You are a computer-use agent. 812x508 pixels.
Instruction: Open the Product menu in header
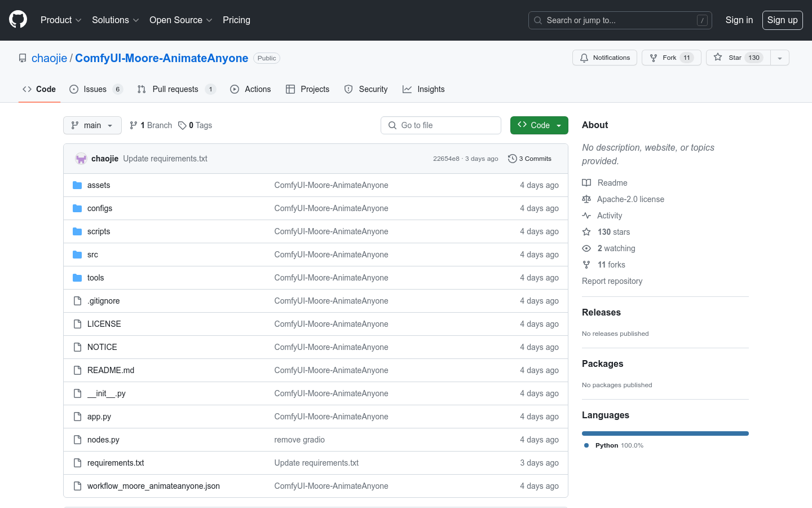point(61,20)
